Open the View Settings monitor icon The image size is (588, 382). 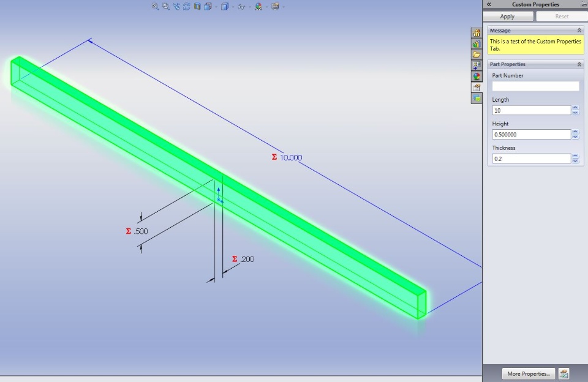point(275,6)
